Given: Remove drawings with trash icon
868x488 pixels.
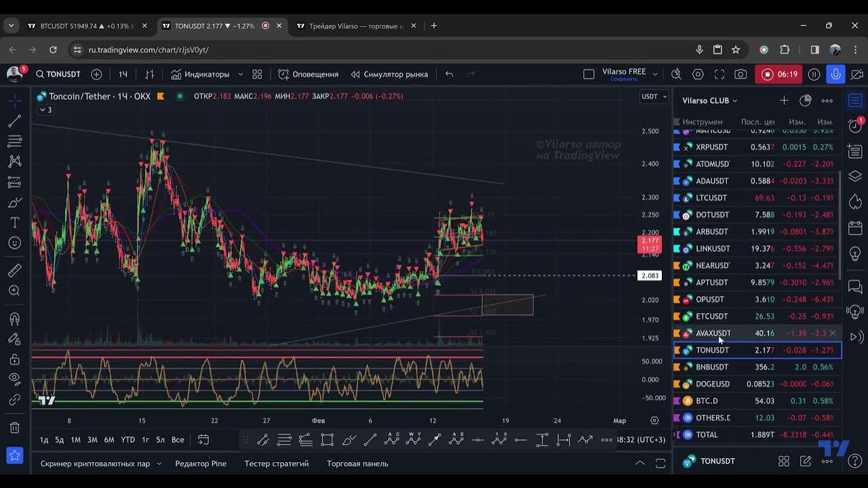Looking at the screenshot, I should [14, 428].
